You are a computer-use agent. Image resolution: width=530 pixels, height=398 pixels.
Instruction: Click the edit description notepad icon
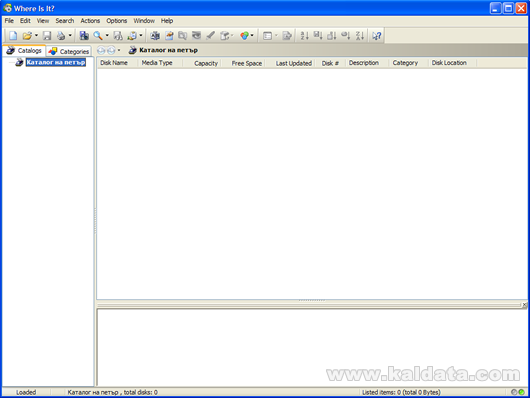click(169, 36)
